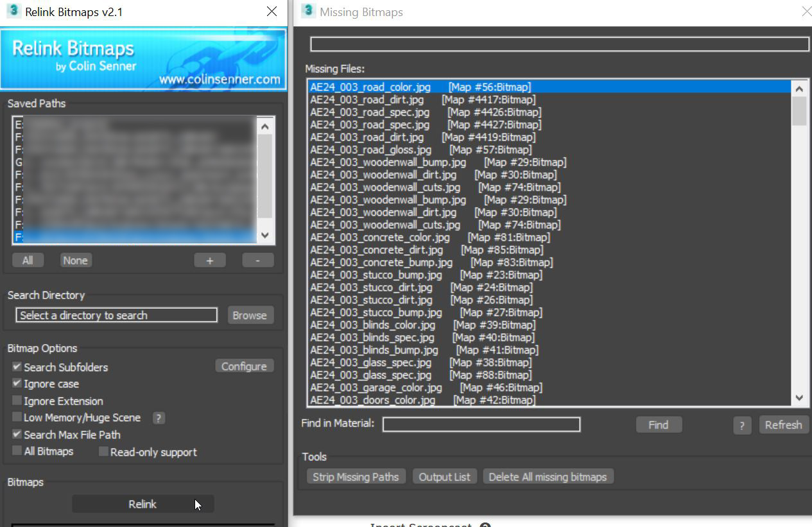Screen dimensions: 812x527
Task: Remove selected saved path with the minus icon
Action: (x=257, y=260)
